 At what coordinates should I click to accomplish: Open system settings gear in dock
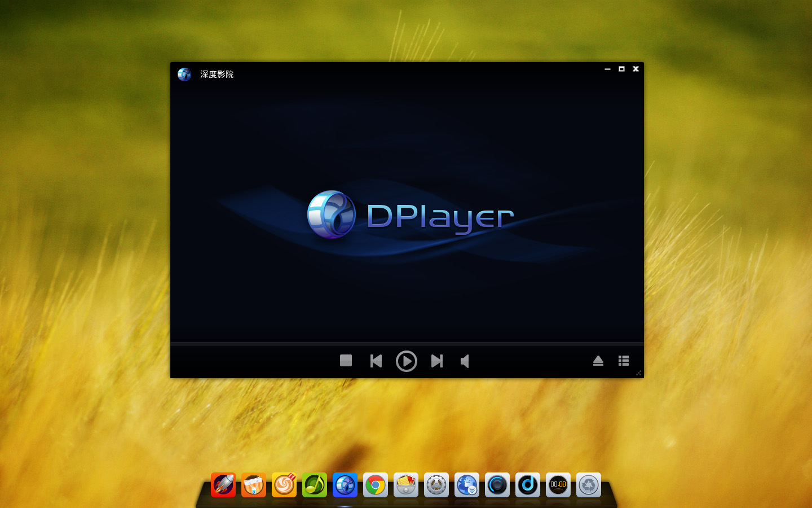pyautogui.click(x=436, y=485)
